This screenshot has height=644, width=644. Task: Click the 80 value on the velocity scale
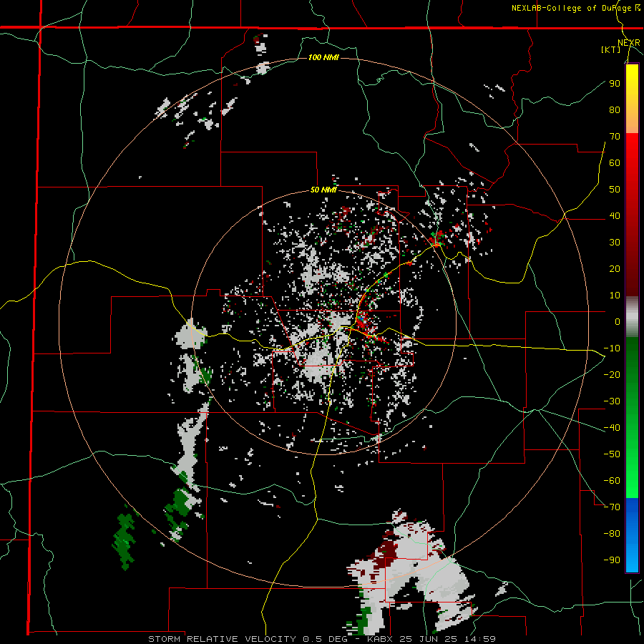[615, 110]
